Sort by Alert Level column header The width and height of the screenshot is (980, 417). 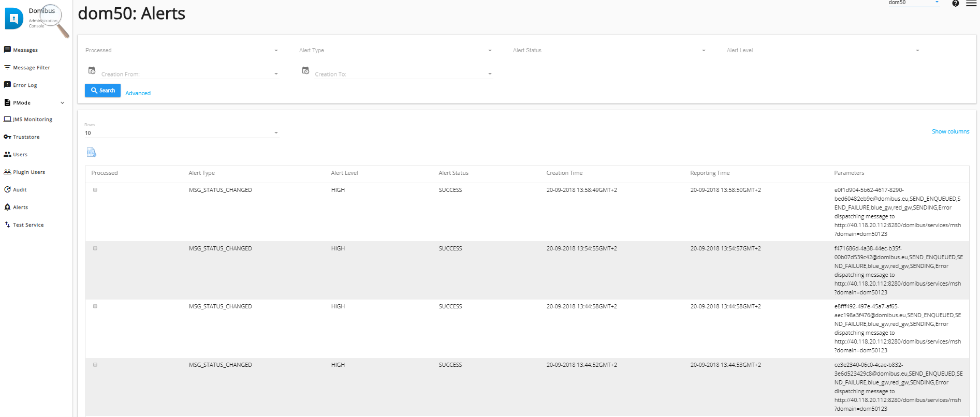tap(344, 173)
